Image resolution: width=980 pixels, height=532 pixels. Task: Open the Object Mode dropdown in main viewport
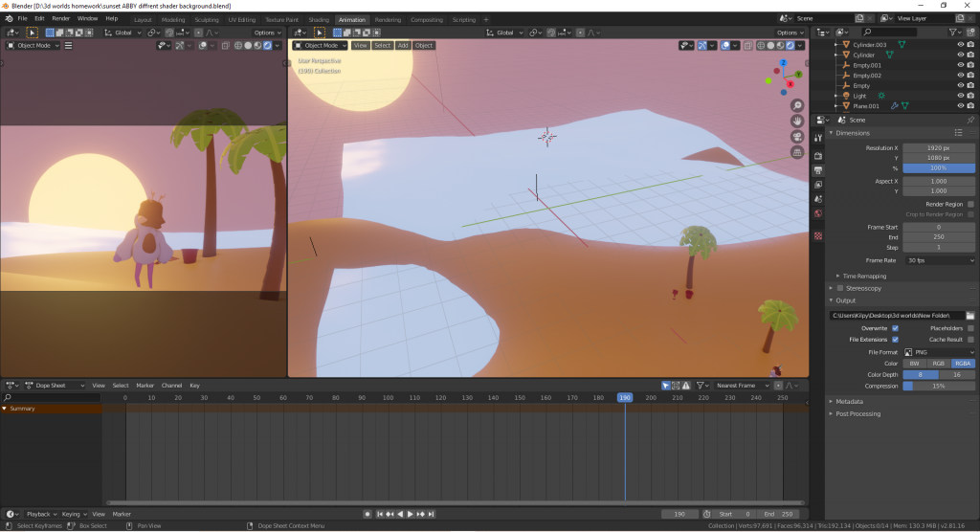pos(320,46)
